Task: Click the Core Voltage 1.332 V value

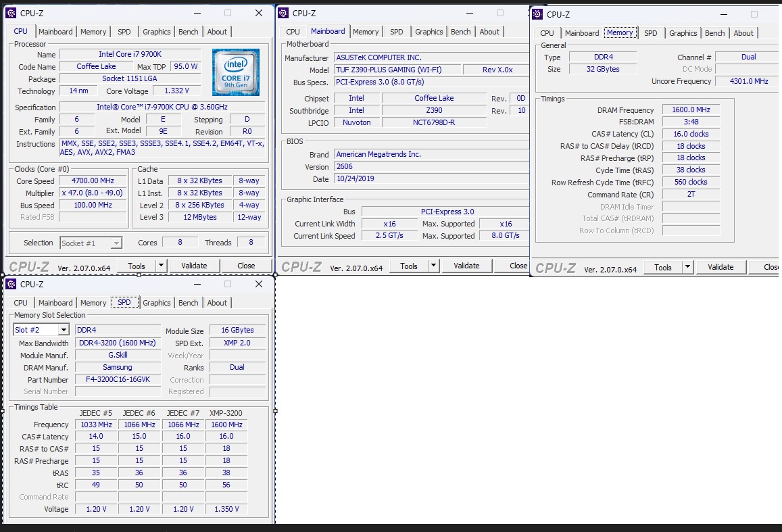Action: tap(177, 91)
